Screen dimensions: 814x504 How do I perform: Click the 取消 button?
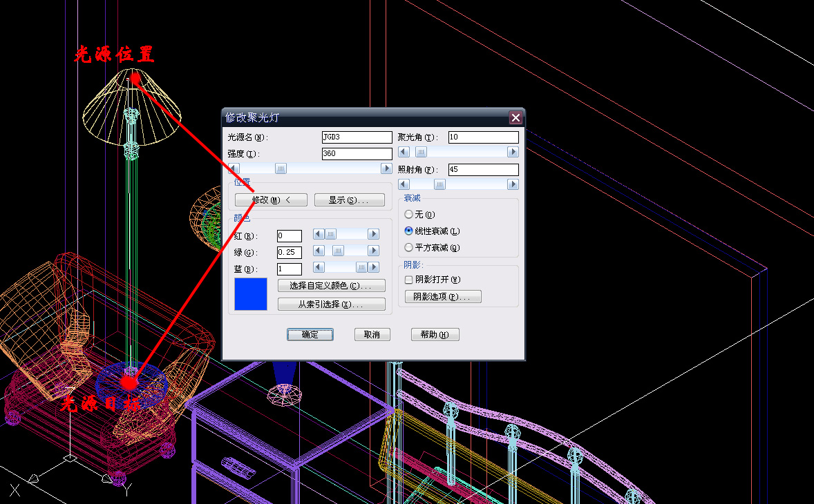tap(372, 335)
